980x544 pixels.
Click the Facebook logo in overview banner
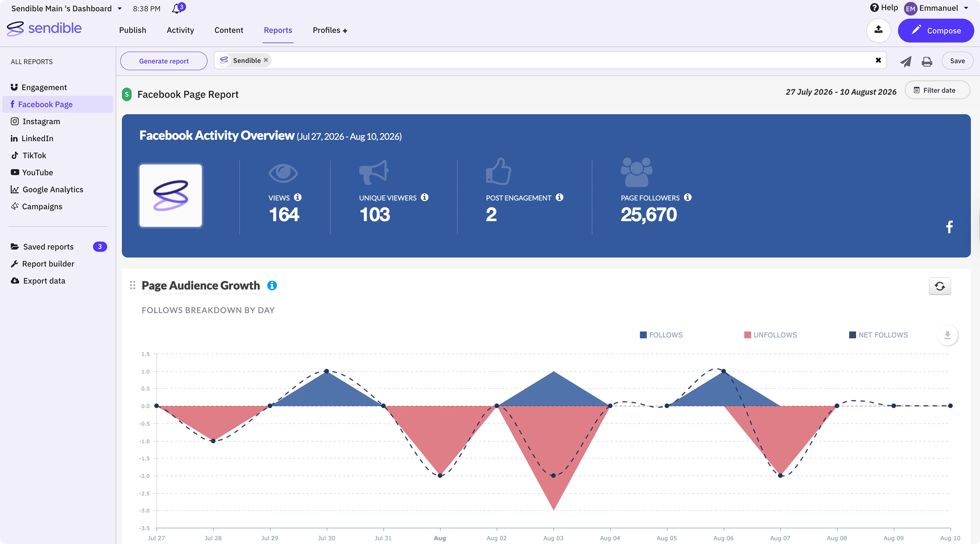tap(949, 227)
